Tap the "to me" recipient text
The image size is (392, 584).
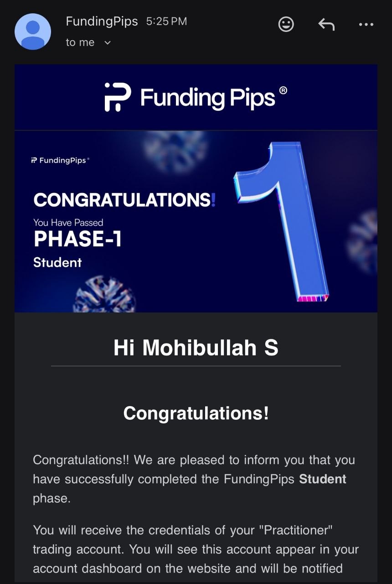(x=80, y=42)
